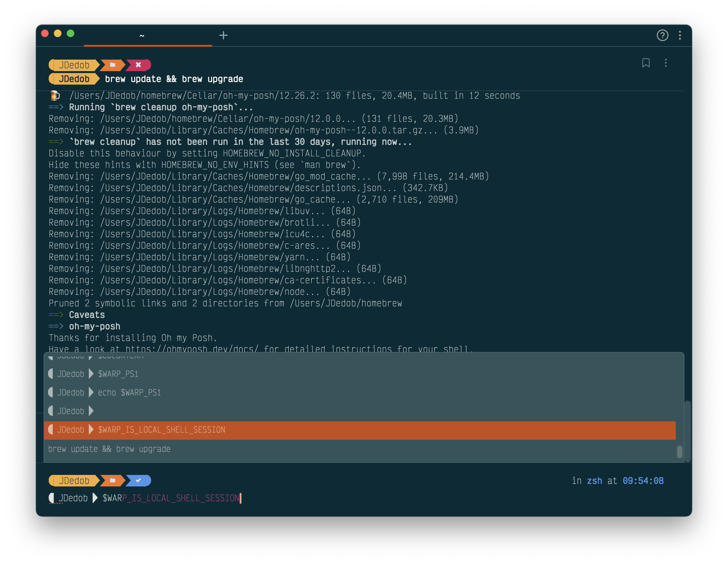Open the help question mark icon
This screenshot has width=728, height=564.
tap(662, 35)
